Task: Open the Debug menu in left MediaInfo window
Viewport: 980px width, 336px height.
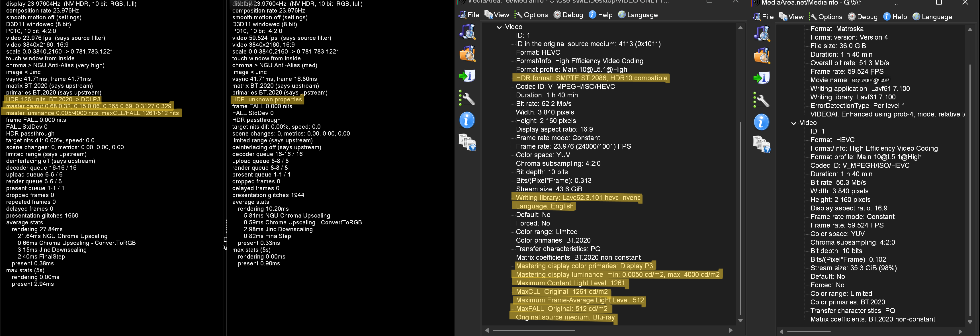Action: 568,15
